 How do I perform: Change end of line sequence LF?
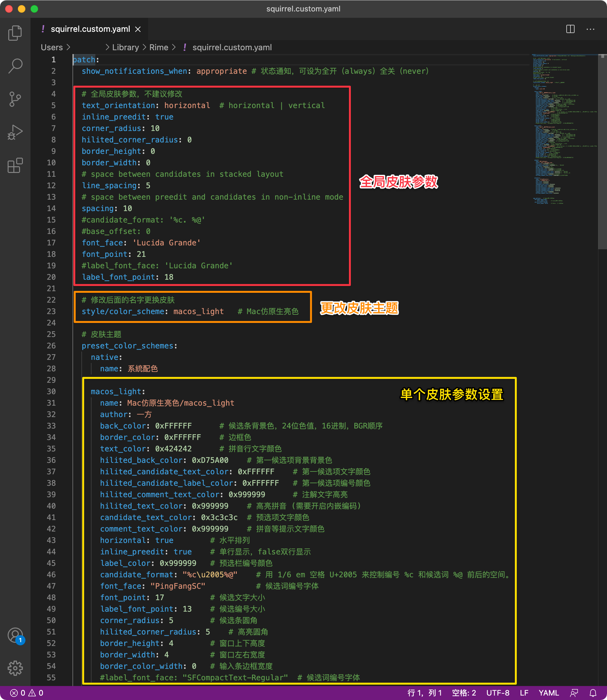(524, 693)
